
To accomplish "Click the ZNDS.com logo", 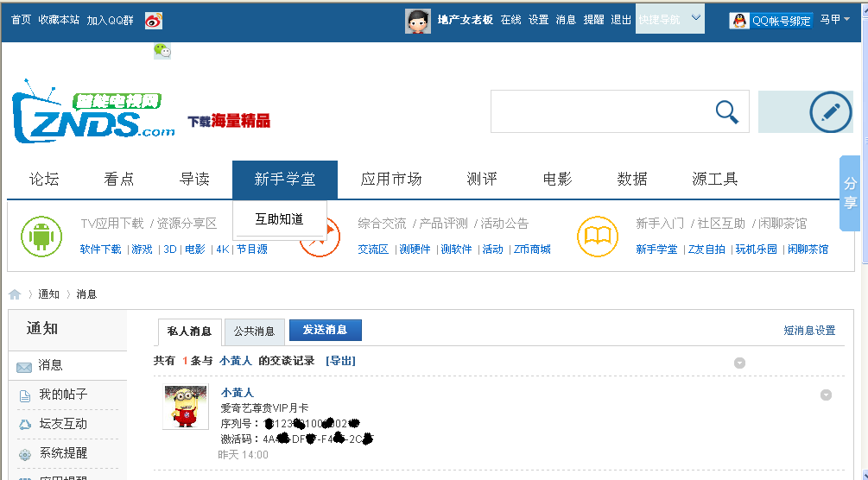I will 93,112.
